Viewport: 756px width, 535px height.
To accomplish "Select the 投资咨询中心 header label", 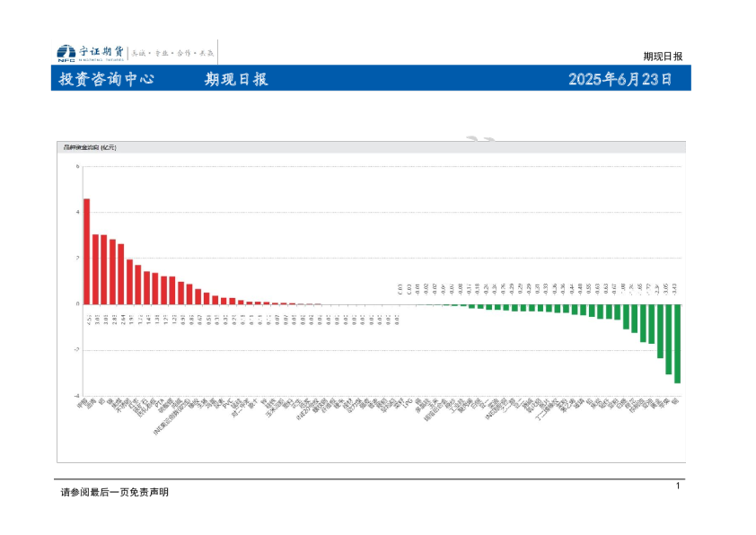I will [x=106, y=79].
